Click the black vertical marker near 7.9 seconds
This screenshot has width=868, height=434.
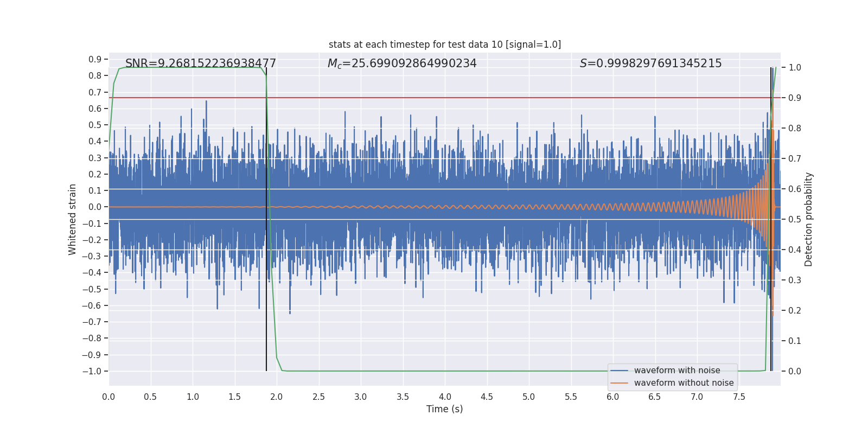pos(771,336)
